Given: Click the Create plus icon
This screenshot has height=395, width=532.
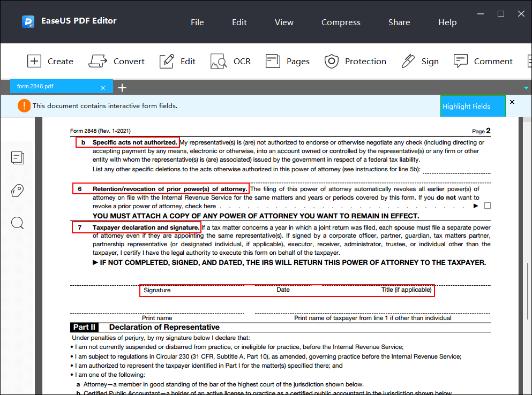Looking at the screenshot, I should (x=34, y=62).
